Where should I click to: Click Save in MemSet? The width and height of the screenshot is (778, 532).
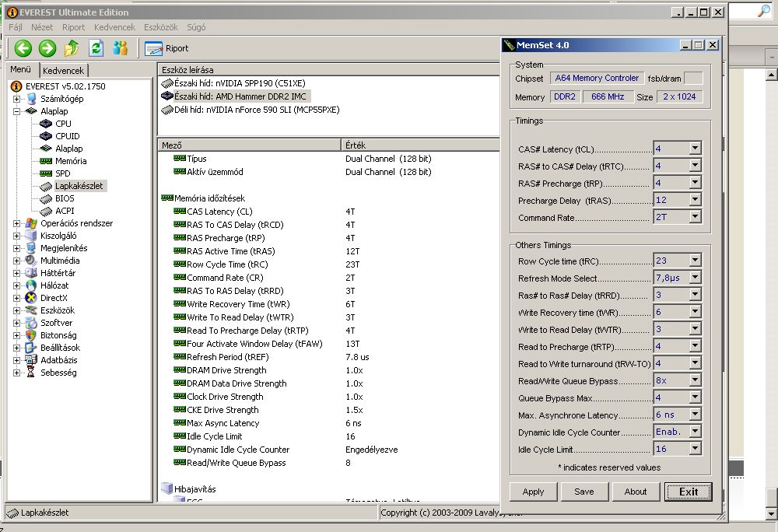coord(584,492)
